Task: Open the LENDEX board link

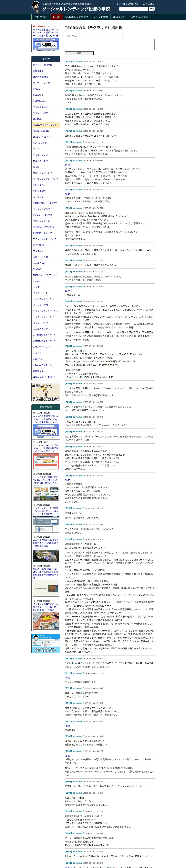Action: 46,119
